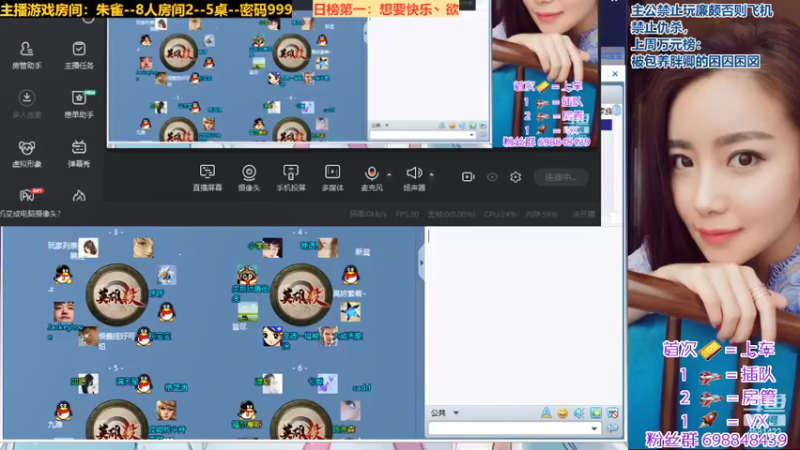This screenshot has height=450, width=800.
Task: Send chat message with the arrow button
Action: 612,429
